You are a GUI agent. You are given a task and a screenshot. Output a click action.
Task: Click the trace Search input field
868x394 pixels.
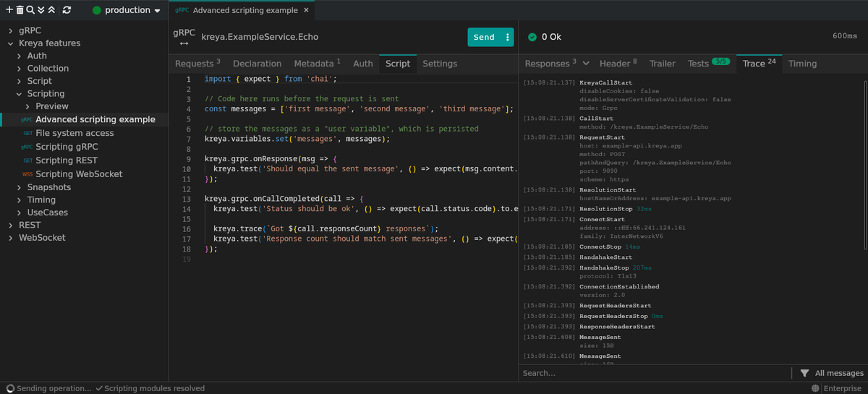[651, 373]
